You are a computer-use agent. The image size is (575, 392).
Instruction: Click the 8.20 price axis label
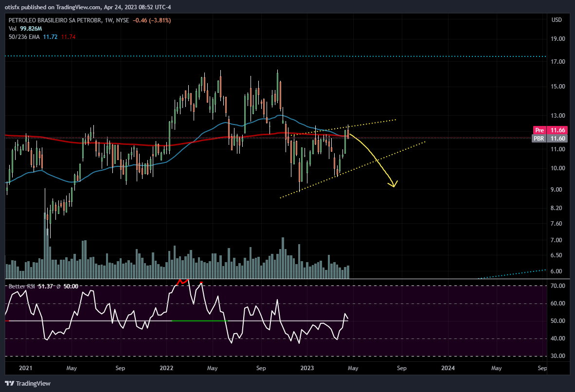tap(557, 208)
